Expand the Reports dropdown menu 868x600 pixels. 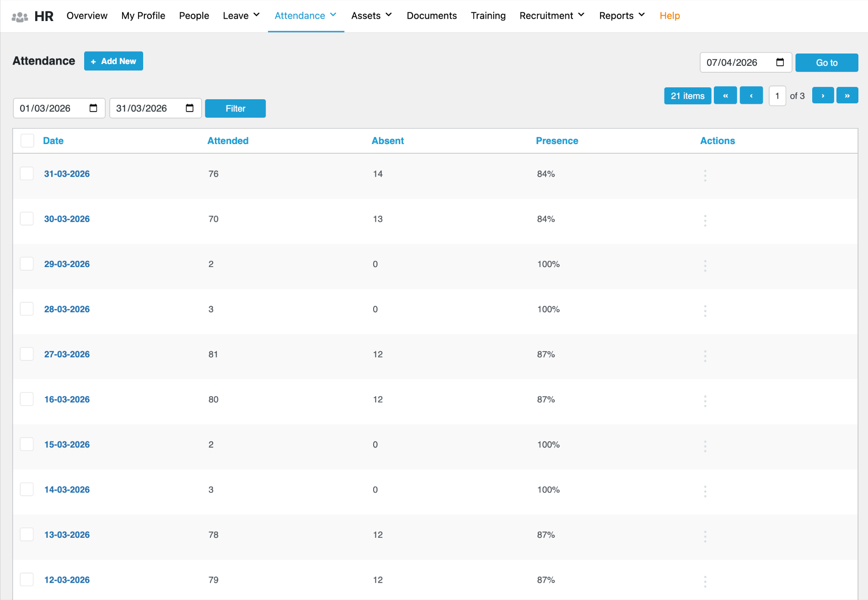click(622, 16)
